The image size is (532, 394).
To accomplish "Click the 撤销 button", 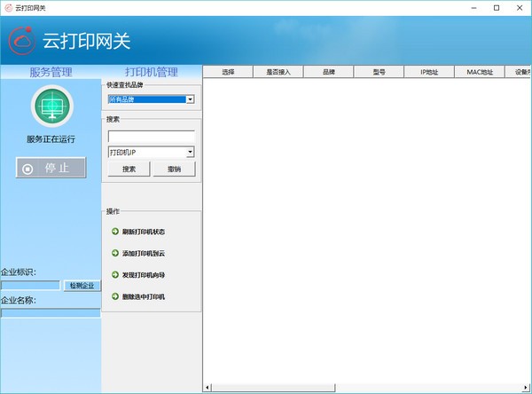I will point(173,169).
